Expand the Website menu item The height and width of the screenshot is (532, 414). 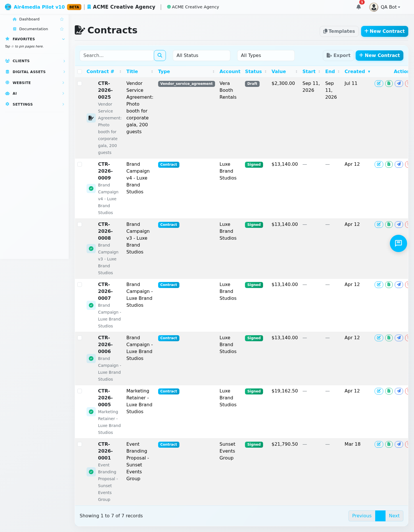tap(34, 83)
